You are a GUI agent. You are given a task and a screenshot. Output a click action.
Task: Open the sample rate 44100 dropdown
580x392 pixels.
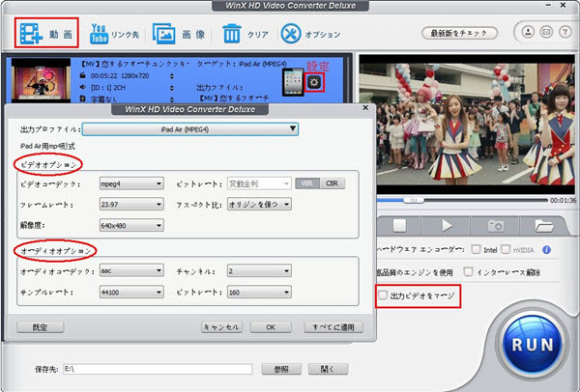131,293
